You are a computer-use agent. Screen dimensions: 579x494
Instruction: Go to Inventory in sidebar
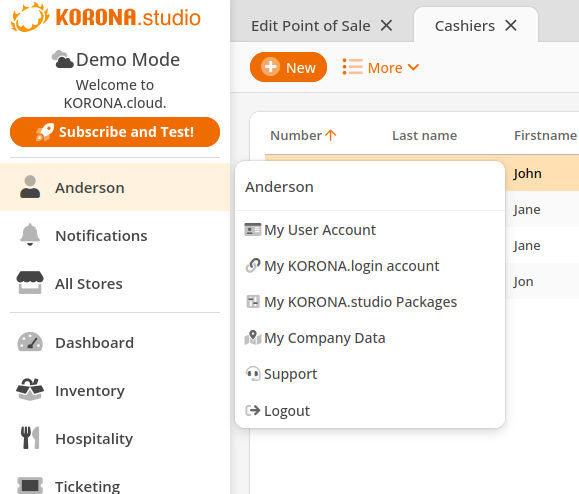click(115, 390)
